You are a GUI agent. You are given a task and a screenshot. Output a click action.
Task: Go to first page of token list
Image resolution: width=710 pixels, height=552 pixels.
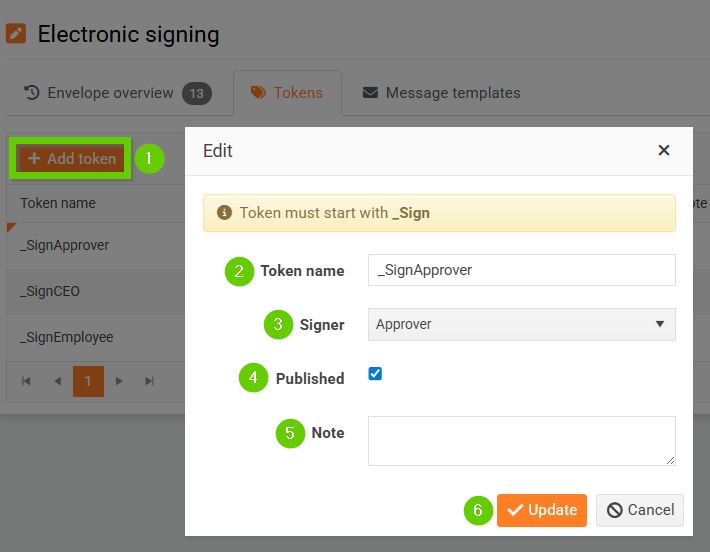coord(27,381)
